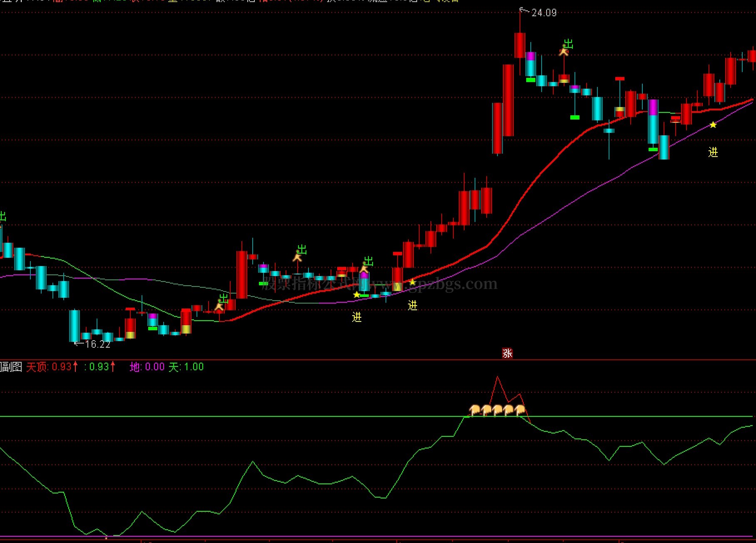Select the magenta 地: 0.00 indicator value
The width and height of the screenshot is (756, 543).
[x=147, y=366]
